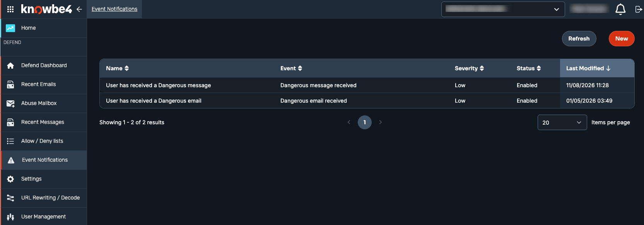
Task: Open User Management people icon
Action: pos(10,217)
